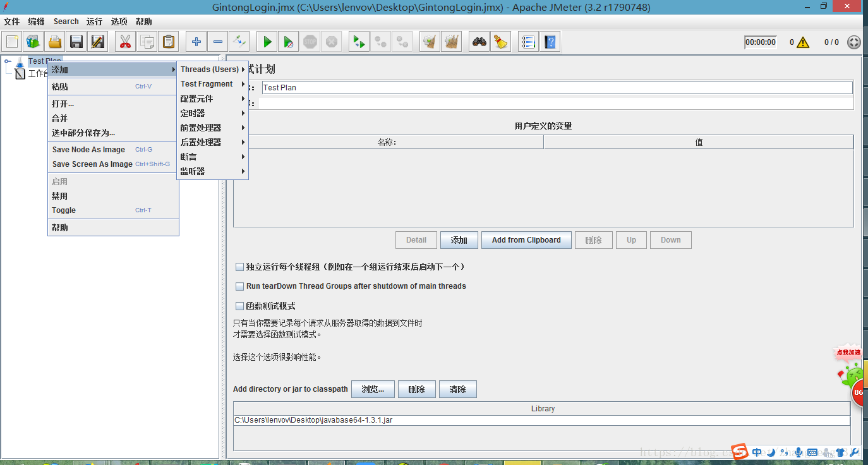The width and height of the screenshot is (868, 465).
Task: Expand all nodes with plus icon
Action: tap(196, 42)
